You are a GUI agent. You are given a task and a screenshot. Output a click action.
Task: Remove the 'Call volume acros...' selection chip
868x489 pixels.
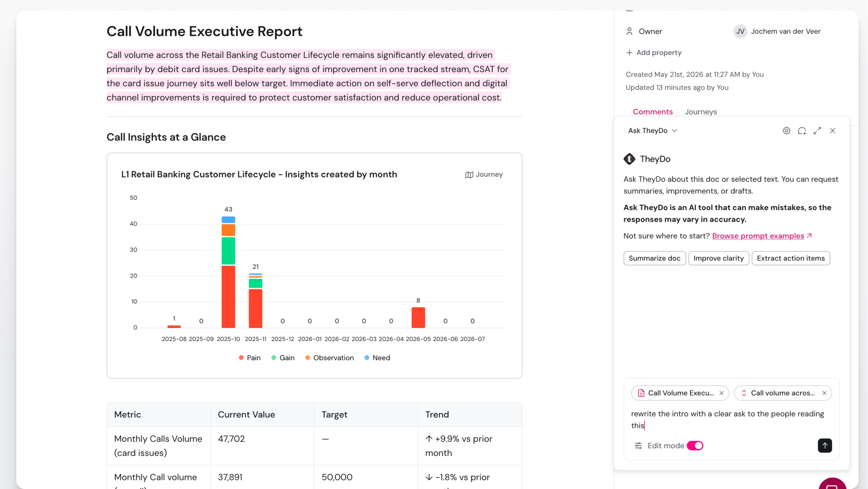point(824,393)
